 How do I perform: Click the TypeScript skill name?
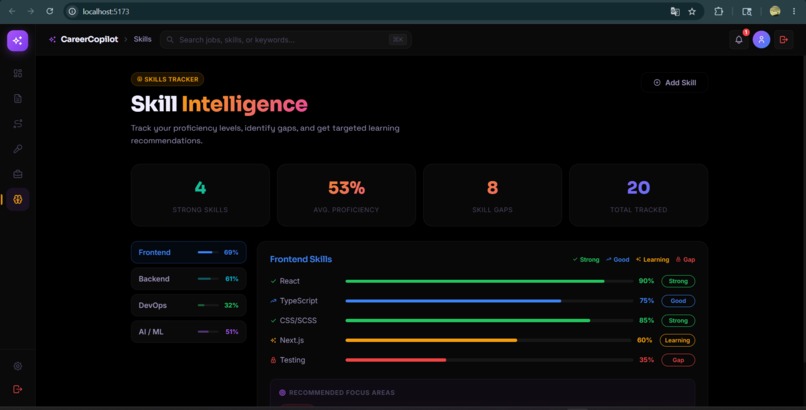click(299, 301)
